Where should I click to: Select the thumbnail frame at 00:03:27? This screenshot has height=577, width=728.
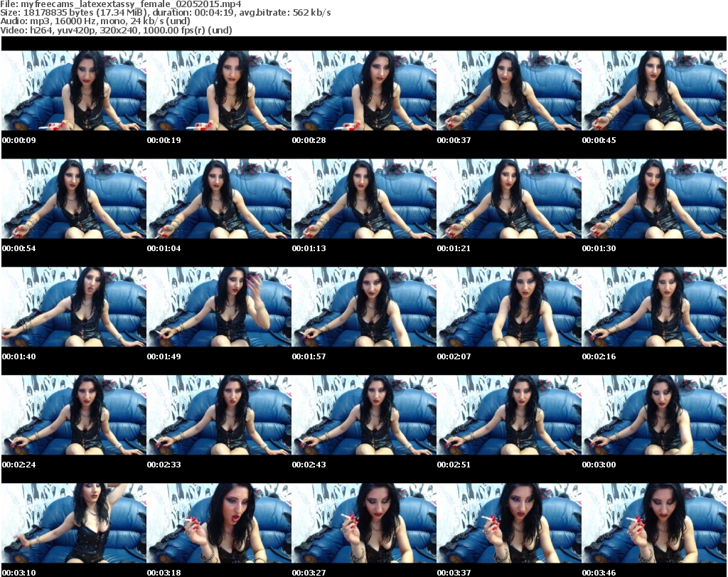click(364, 523)
